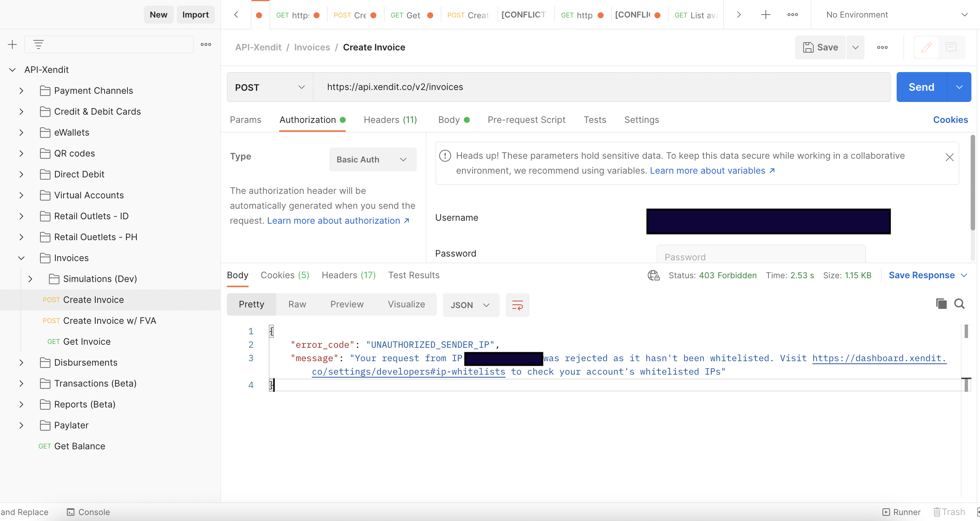The width and height of the screenshot is (980, 521).
Task: Select the Raw response view
Action: pyautogui.click(x=297, y=304)
